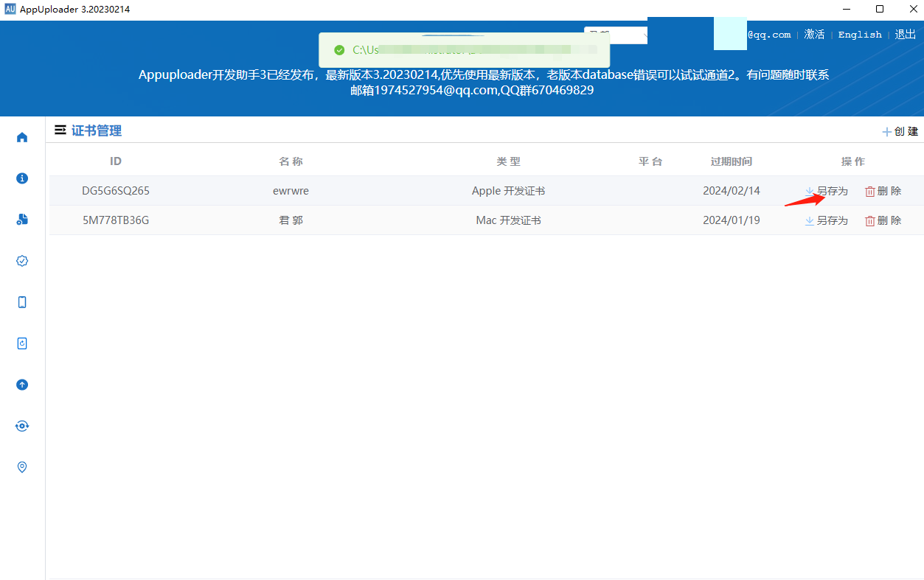Click the 证书管理 page title
This screenshot has width=924, height=580.
[97, 130]
